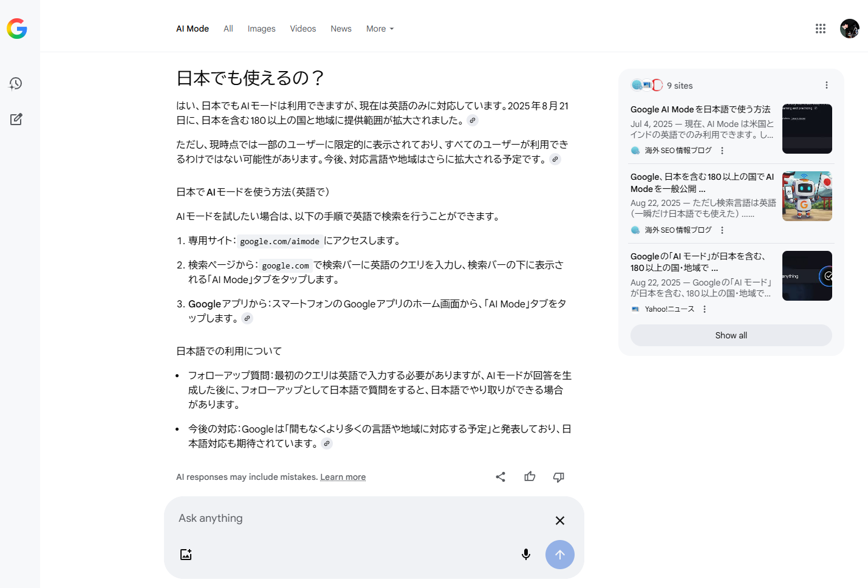Open the 9 sites panel options menu
868x588 pixels.
[827, 85]
